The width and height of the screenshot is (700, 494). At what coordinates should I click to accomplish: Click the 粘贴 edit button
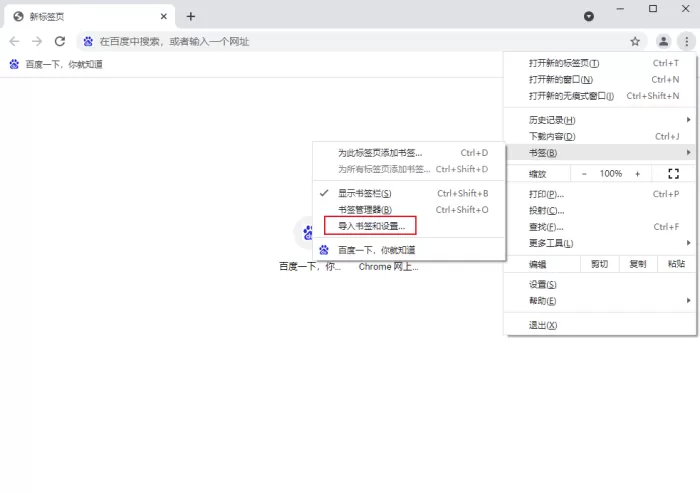[x=676, y=264]
